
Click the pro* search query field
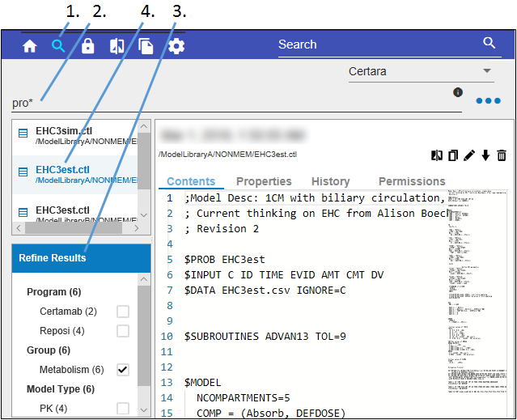point(236,104)
